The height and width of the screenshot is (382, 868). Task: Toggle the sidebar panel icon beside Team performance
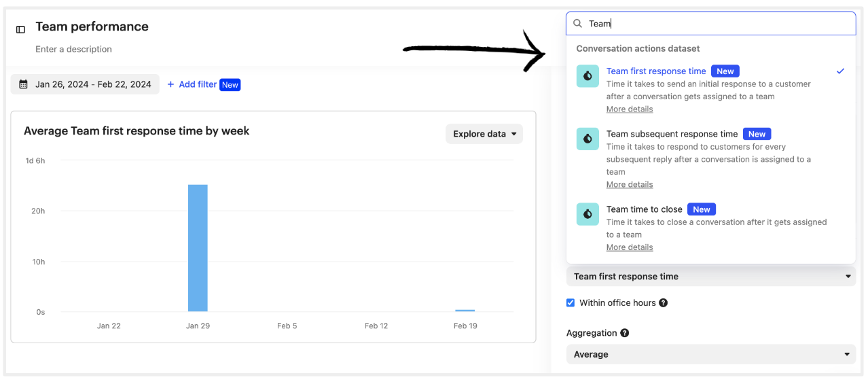pos(21,29)
